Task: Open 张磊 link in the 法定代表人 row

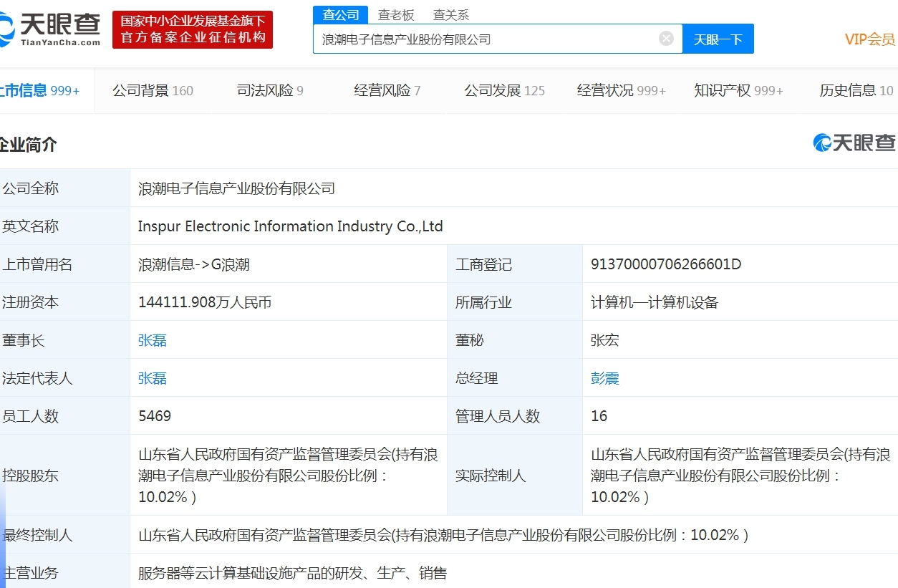Action: (153, 378)
